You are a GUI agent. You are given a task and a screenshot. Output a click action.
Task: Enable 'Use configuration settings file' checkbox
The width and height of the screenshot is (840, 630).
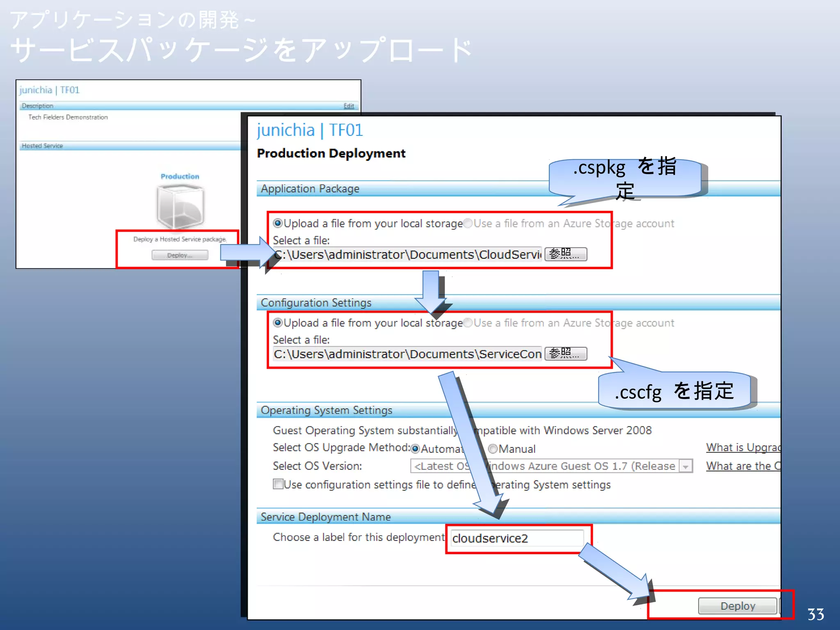(x=278, y=484)
